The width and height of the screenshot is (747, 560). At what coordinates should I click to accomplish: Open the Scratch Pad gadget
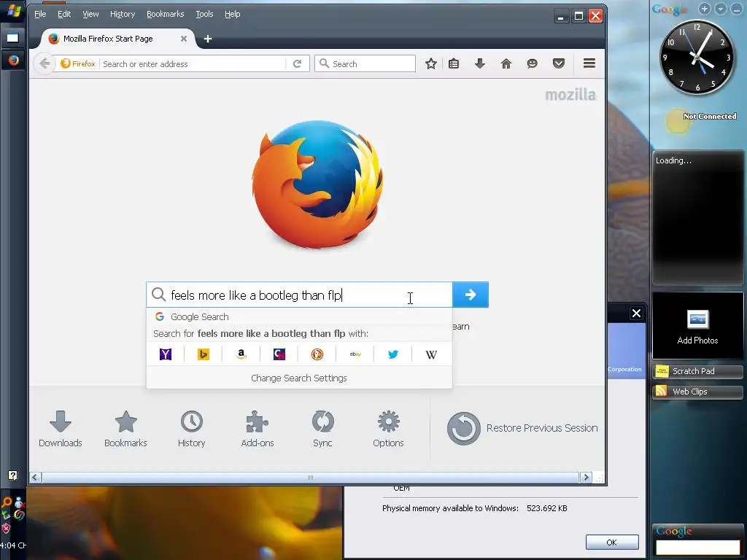(x=697, y=371)
